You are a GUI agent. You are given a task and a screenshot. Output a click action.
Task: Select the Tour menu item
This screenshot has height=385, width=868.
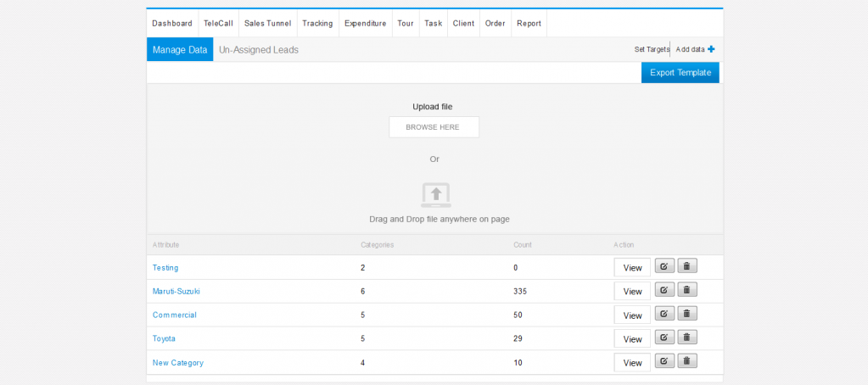pyautogui.click(x=406, y=23)
